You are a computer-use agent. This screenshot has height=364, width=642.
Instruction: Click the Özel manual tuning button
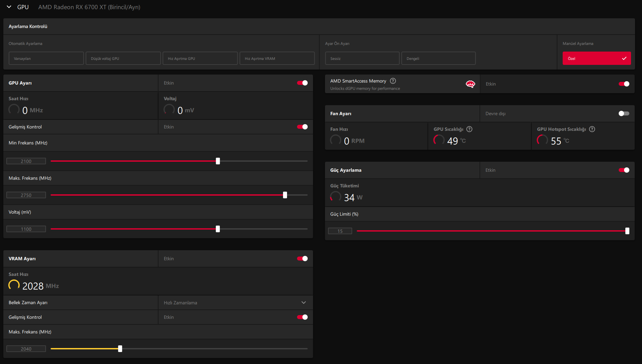pyautogui.click(x=597, y=58)
